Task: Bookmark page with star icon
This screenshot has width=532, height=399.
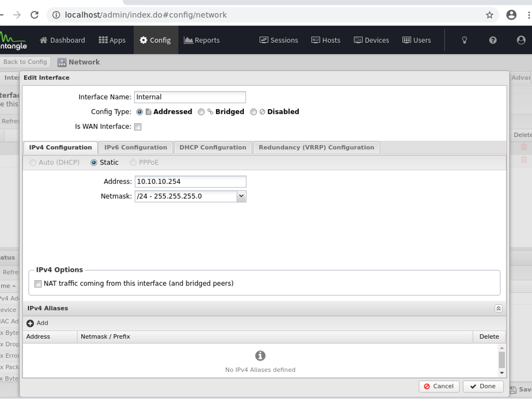Action: (x=489, y=15)
